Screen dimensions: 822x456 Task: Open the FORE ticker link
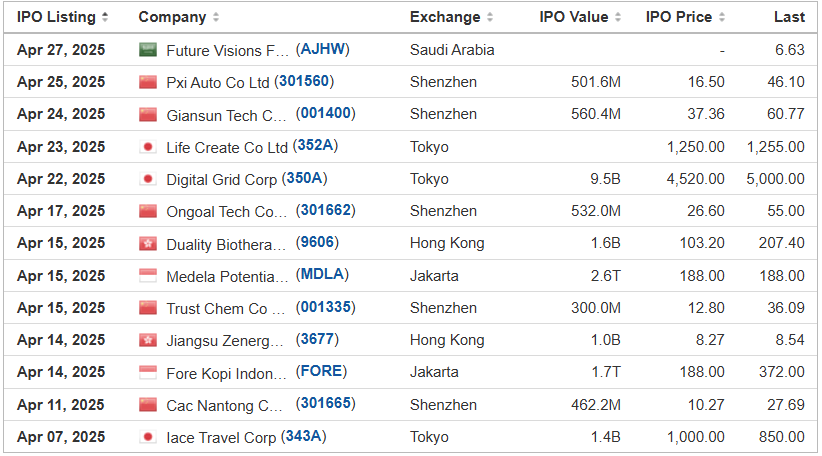click(x=321, y=371)
